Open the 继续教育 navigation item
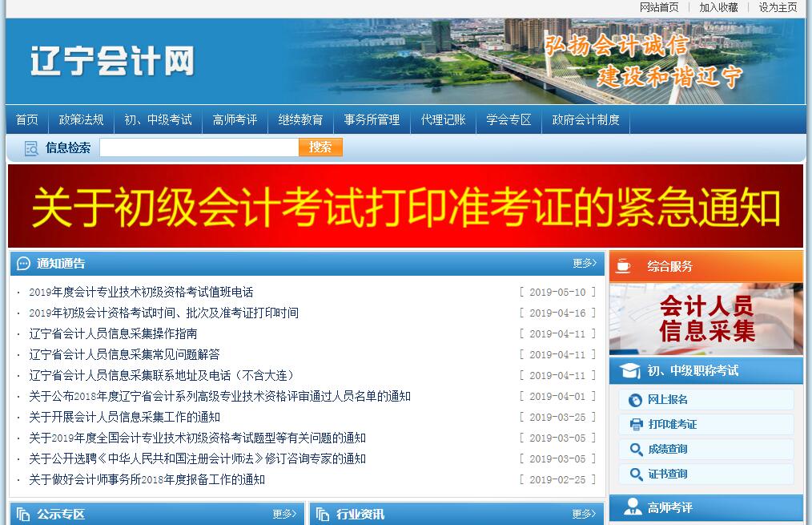This screenshot has height=525, width=812. click(x=300, y=119)
